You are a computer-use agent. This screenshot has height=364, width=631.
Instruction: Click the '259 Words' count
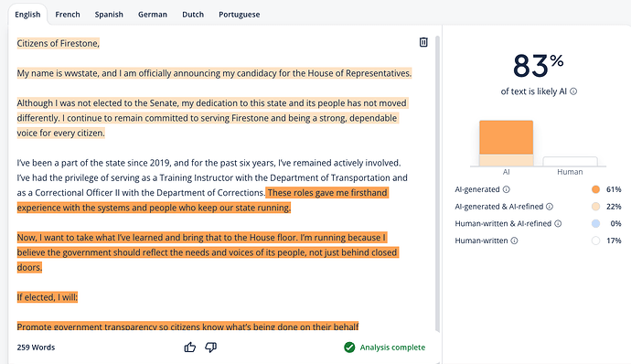36,348
